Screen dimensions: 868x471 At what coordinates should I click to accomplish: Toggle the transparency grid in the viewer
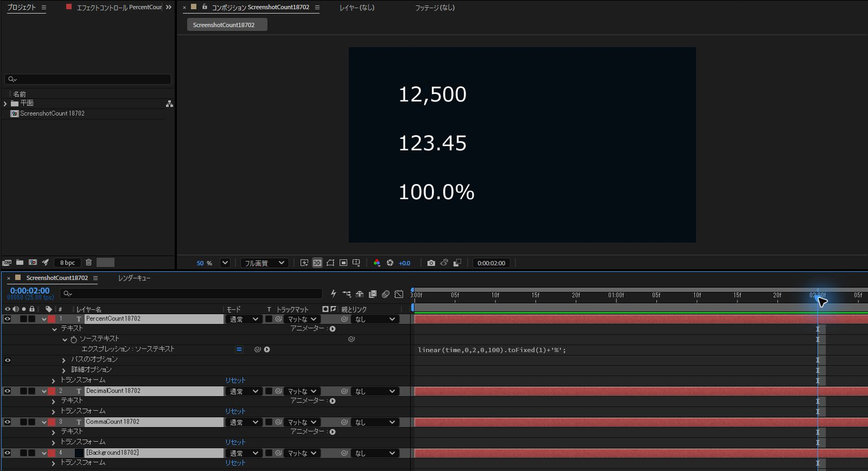click(x=317, y=263)
